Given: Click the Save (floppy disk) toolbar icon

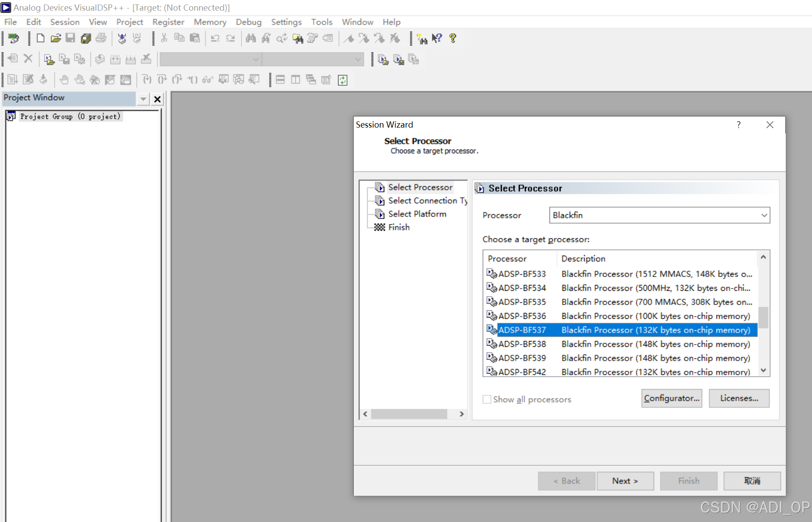Looking at the screenshot, I should [70, 38].
